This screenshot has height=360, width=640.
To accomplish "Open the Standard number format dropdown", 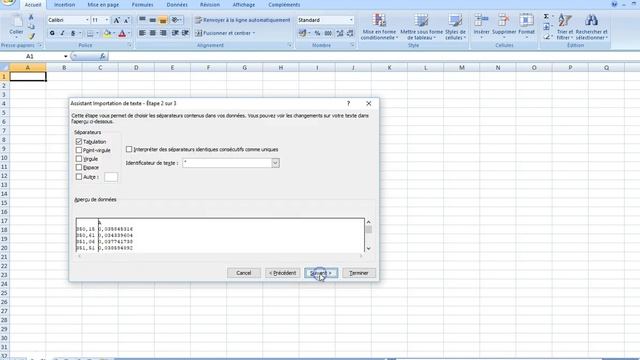I will (x=351, y=20).
